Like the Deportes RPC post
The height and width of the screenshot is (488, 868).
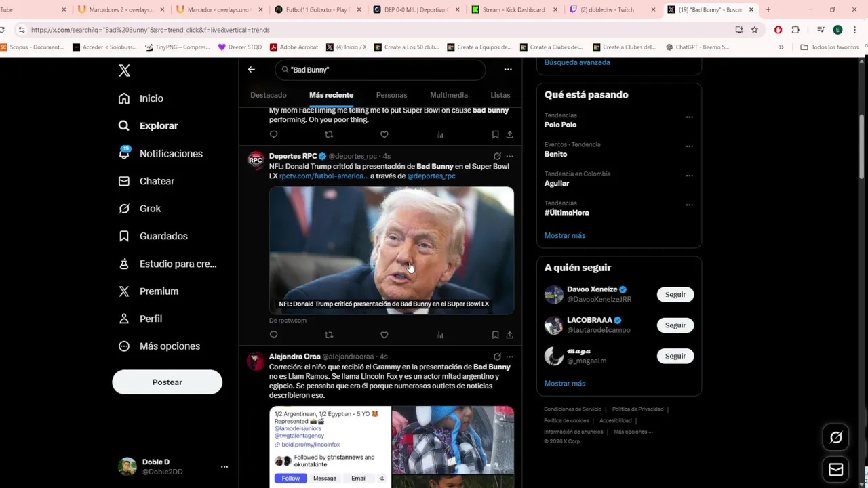pos(384,335)
